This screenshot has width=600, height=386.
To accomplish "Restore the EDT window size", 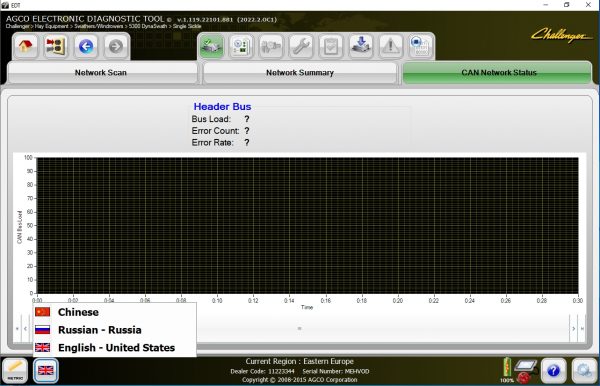I will pyautogui.click(x=567, y=5).
